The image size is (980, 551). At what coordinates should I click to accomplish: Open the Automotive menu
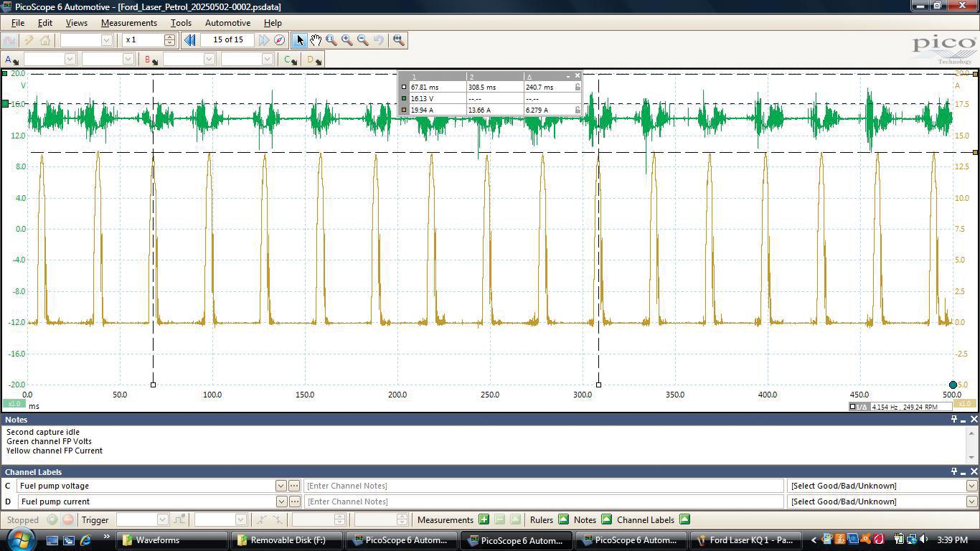[x=227, y=23]
